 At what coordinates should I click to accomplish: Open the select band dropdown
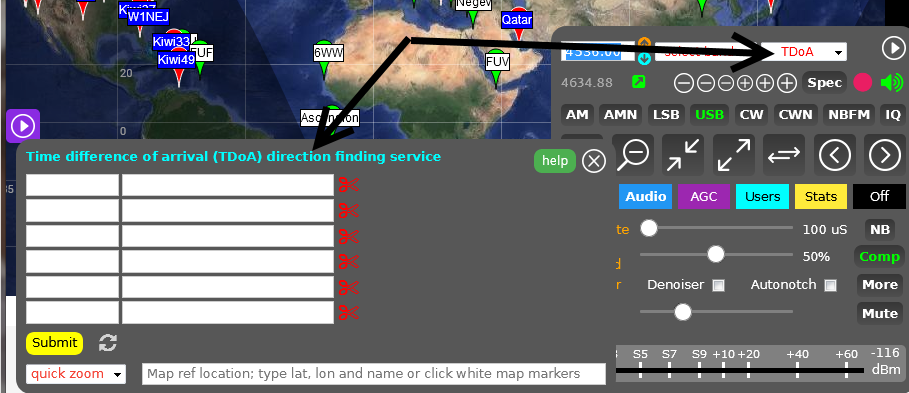tap(707, 52)
